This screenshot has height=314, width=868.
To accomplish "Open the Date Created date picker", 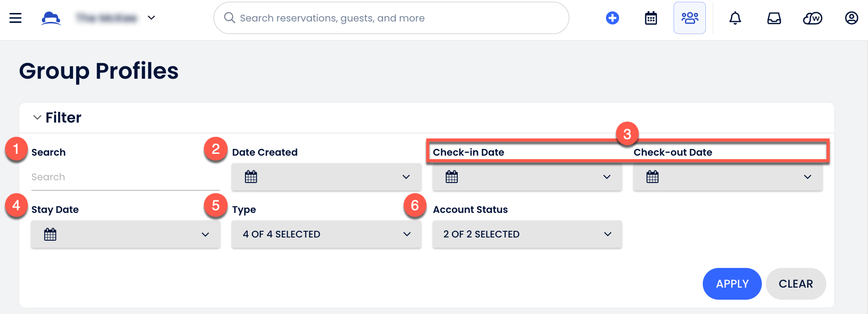I will pos(327,177).
